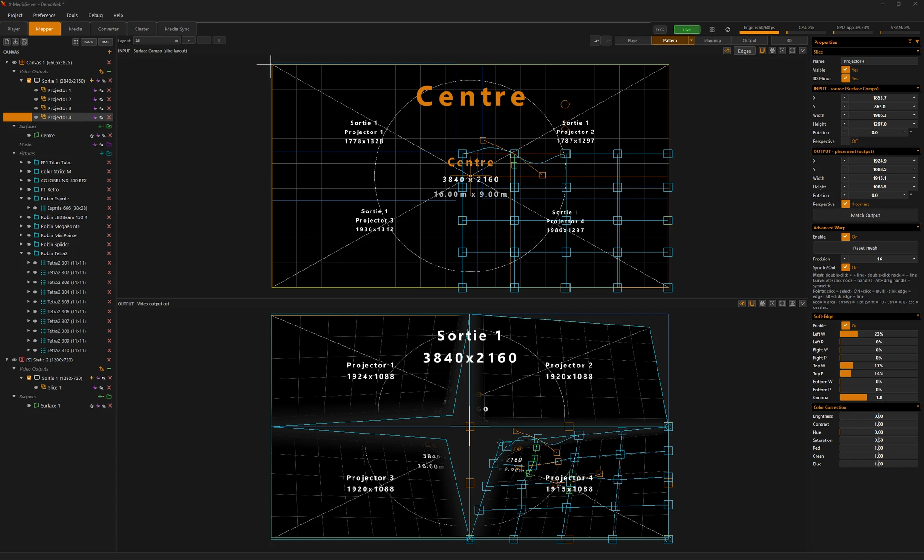
Task: Add a new canvas with the orange plus
Action: 109,52
